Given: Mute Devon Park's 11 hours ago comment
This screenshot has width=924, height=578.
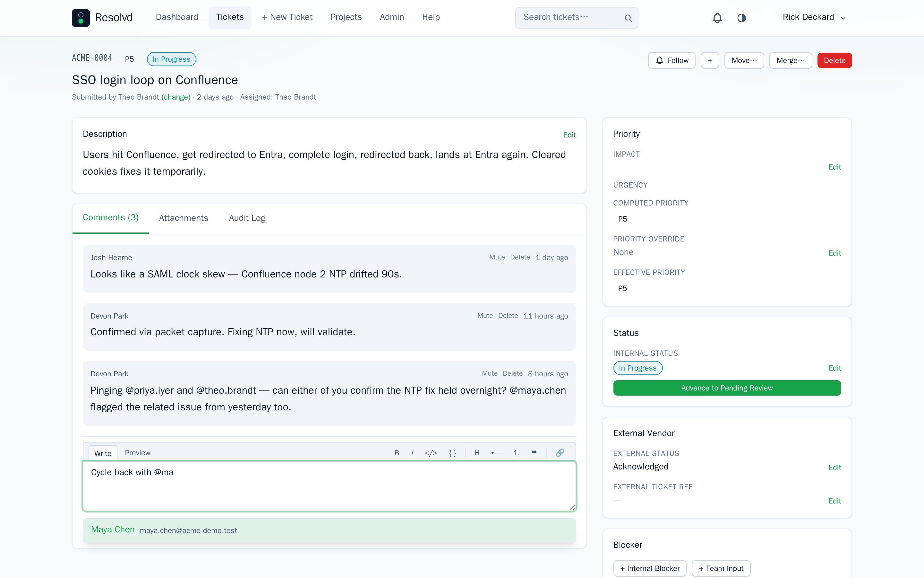Looking at the screenshot, I should 485,316.
